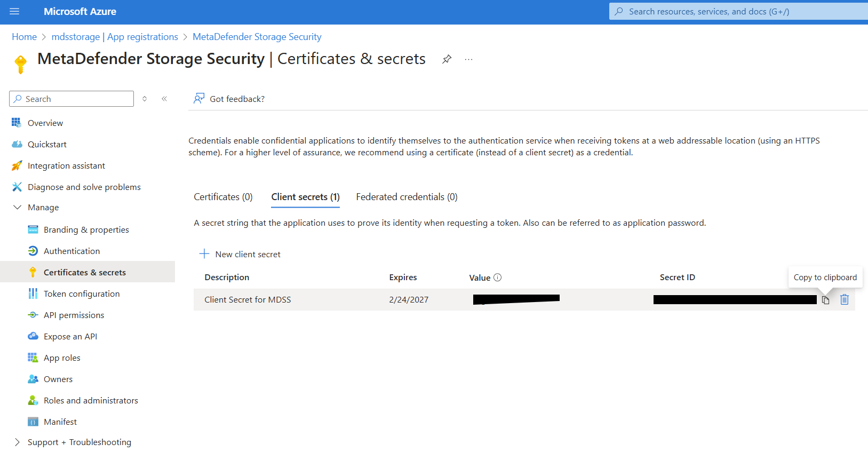
Task: Open the Azure portal hamburger menu
Action: coord(14,11)
